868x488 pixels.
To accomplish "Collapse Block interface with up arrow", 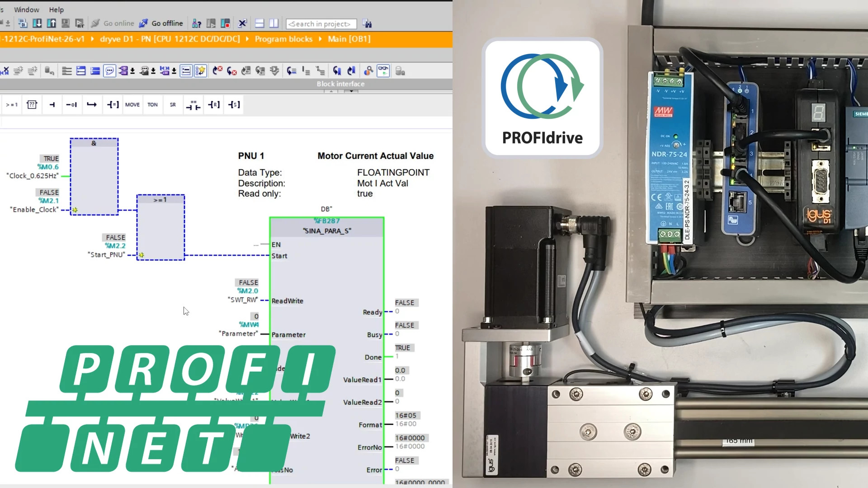I will [331, 91].
